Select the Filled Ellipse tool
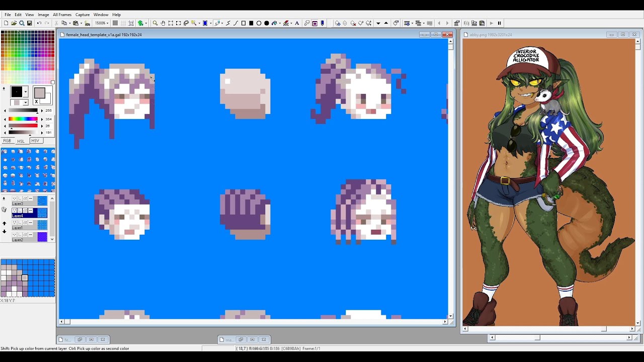Screen dimensions: 644x362 click(x=267, y=23)
